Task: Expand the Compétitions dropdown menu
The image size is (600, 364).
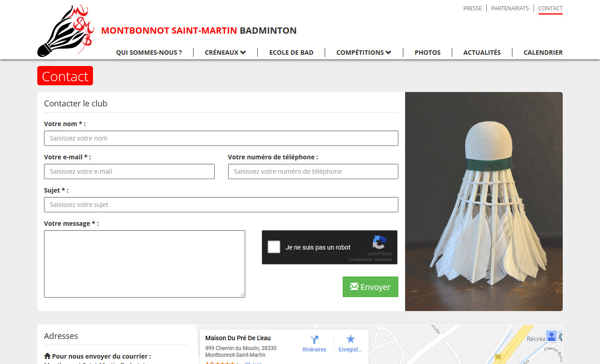Action: pos(364,53)
